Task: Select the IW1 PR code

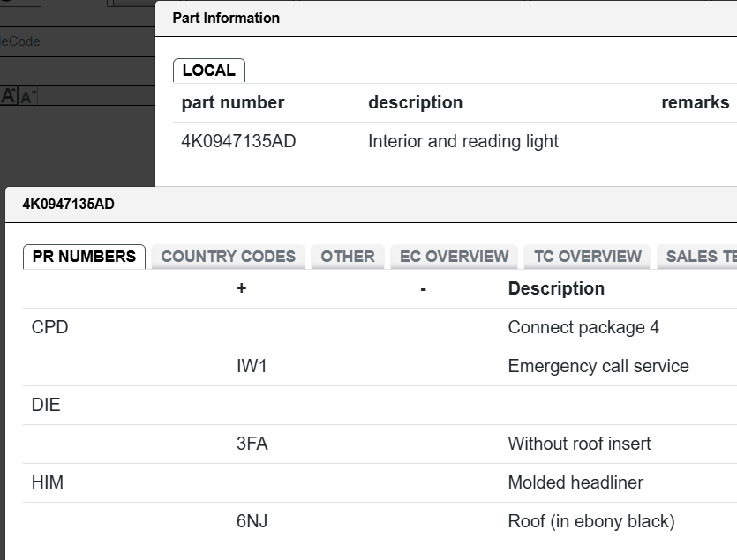Action: (252, 367)
